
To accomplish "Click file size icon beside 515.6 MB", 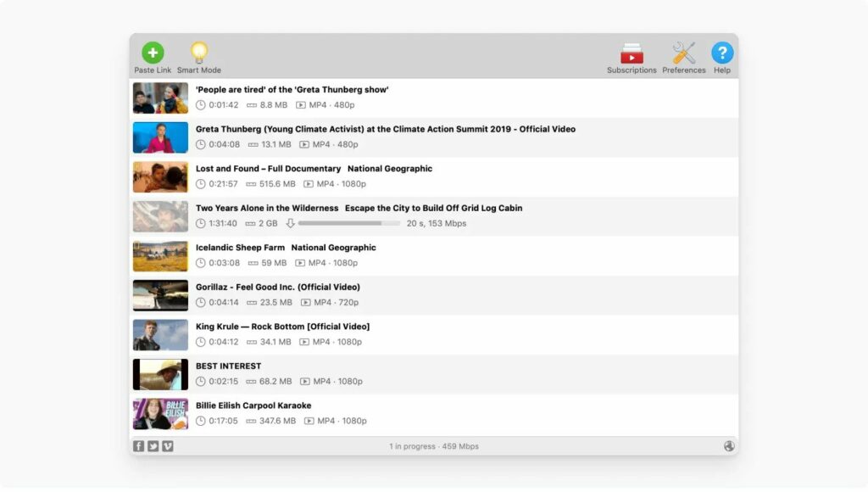I will [x=251, y=184].
